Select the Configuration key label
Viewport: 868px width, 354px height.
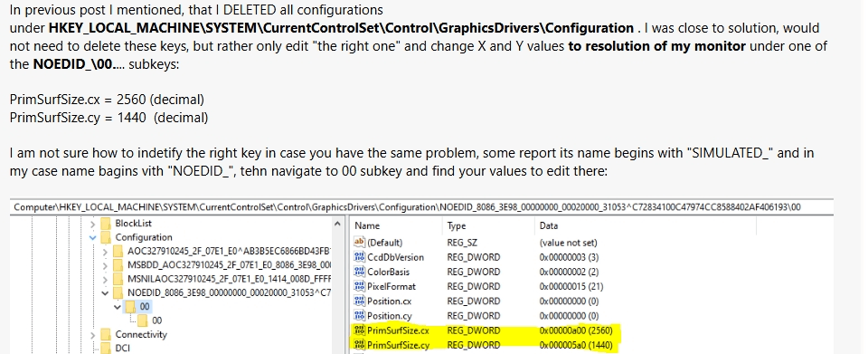144,237
